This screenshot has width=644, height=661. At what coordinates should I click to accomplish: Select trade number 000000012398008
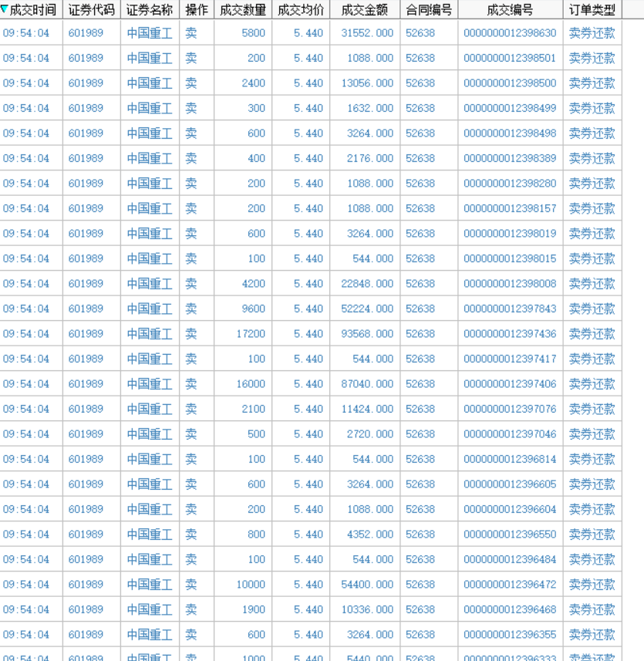(x=510, y=284)
